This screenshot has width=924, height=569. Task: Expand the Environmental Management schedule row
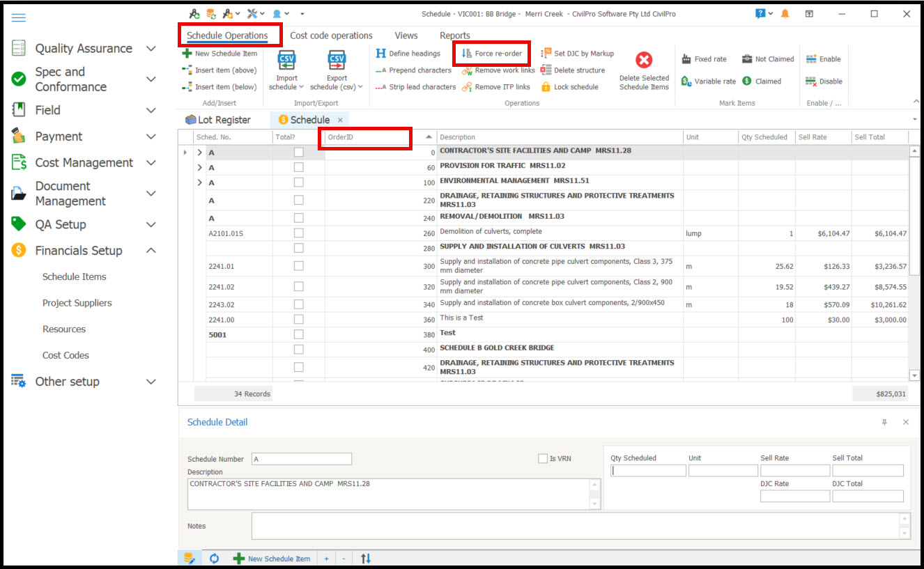[200, 182]
